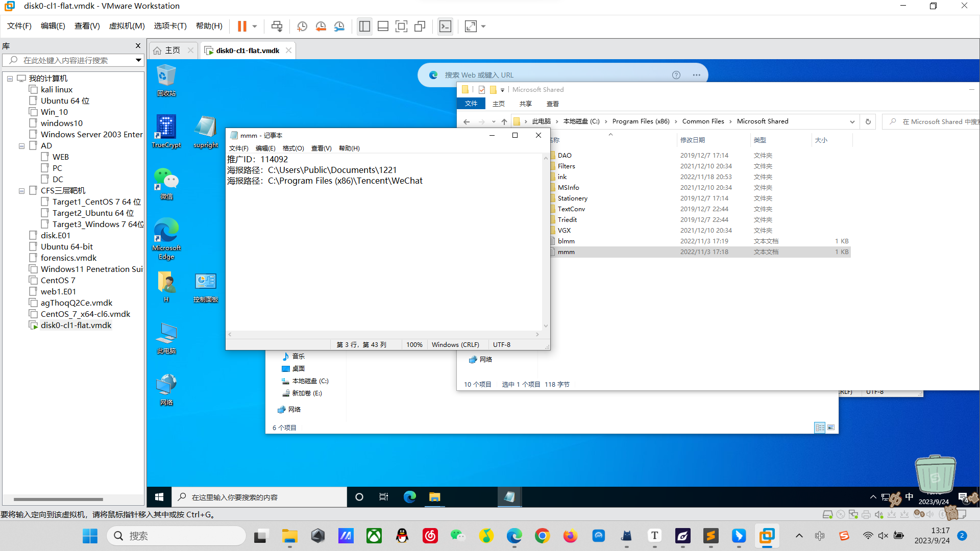Close the library panel

[138, 46]
